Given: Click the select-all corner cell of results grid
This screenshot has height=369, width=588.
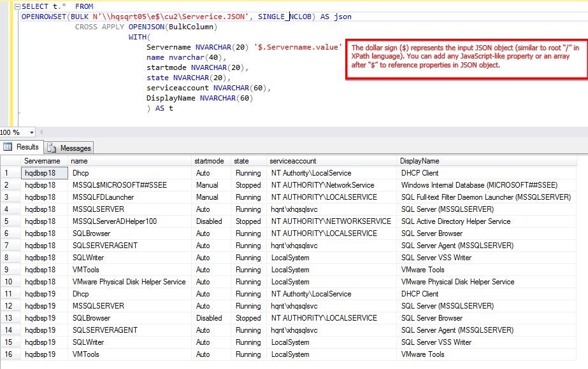Looking at the screenshot, I should tap(10, 161).
